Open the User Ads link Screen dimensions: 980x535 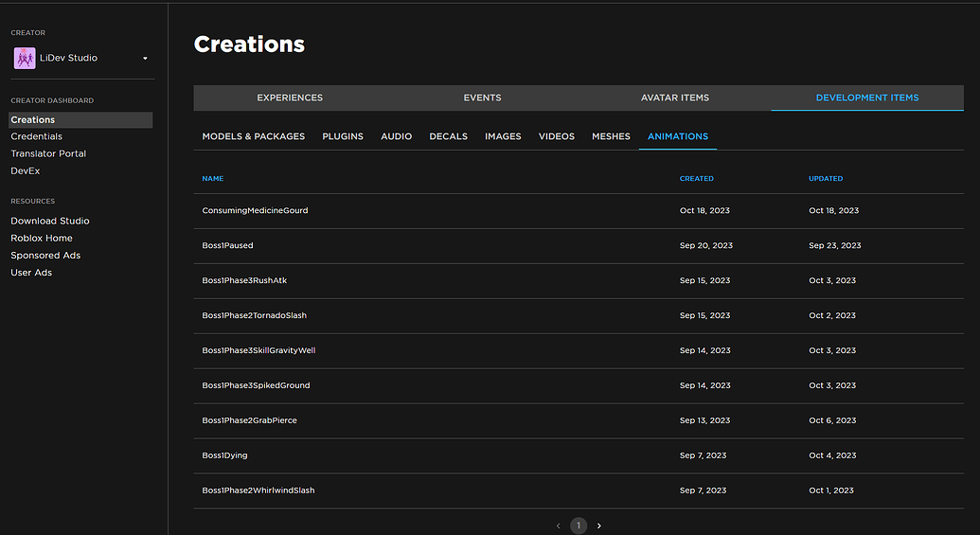click(x=31, y=273)
